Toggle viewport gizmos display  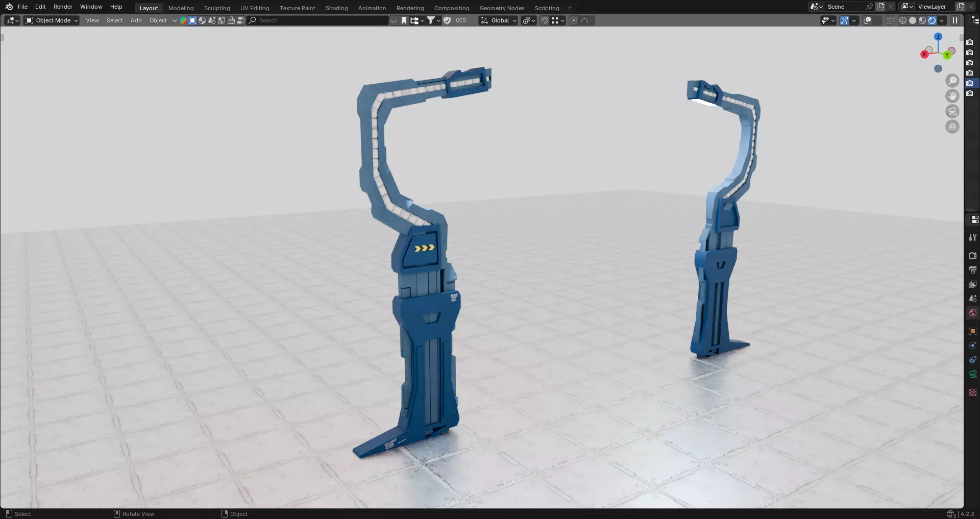coord(844,20)
